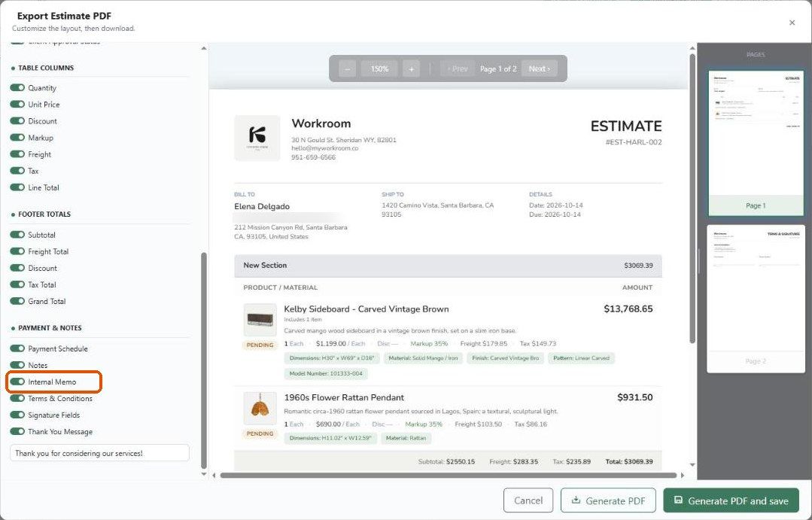The width and height of the screenshot is (812, 520).
Task: Click estimate number #EST-HARL-002
Action: click(634, 142)
